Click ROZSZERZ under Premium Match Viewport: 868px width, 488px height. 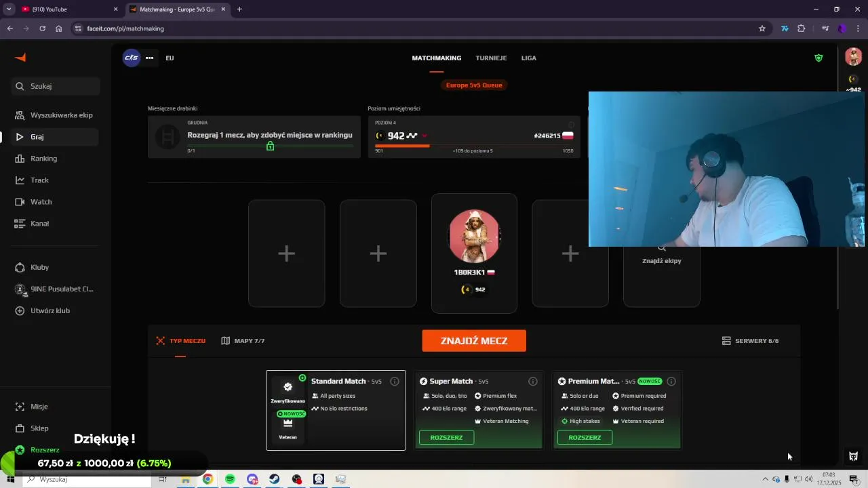coord(585,437)
